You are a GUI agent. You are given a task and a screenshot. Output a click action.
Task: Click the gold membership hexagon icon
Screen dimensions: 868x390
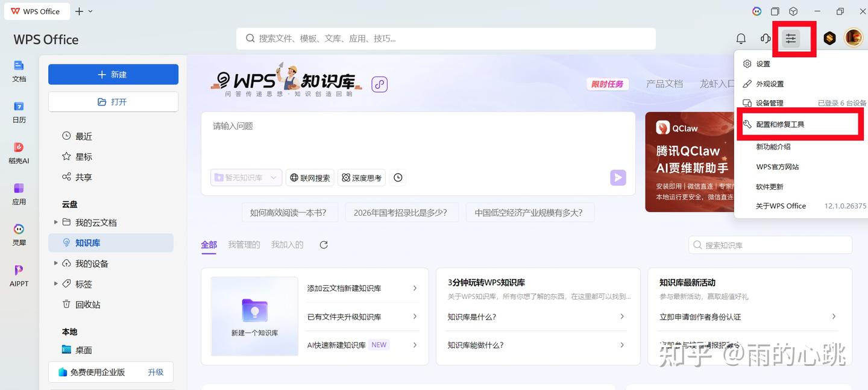829,39
